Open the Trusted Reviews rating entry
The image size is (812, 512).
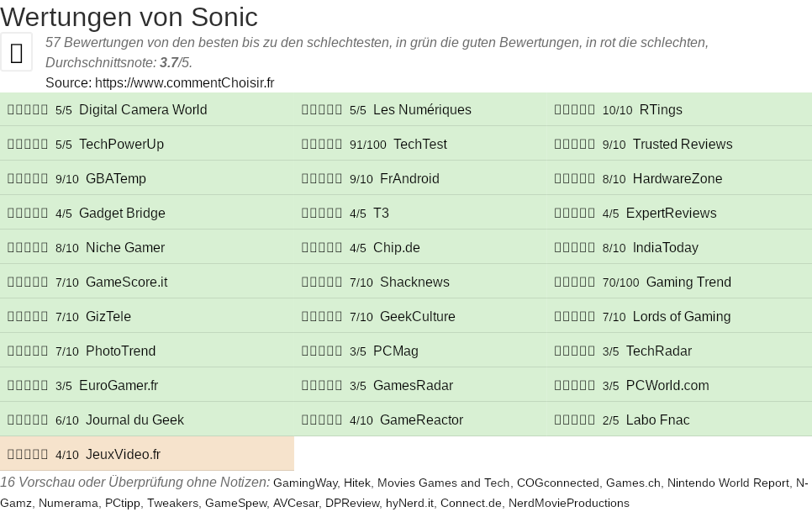(682, 145)
